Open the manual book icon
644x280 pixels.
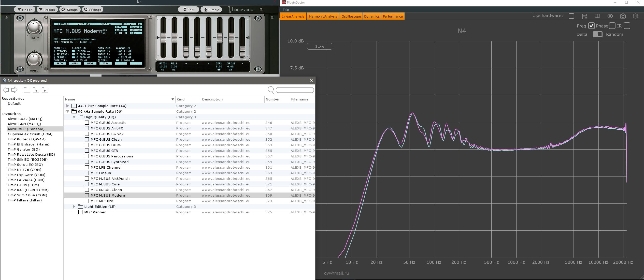click(597, 16)
